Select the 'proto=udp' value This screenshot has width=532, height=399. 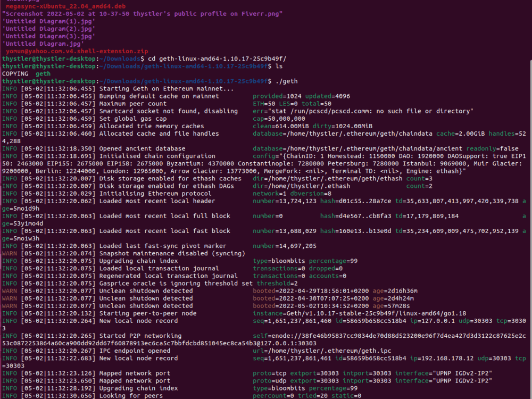[269, 381]
